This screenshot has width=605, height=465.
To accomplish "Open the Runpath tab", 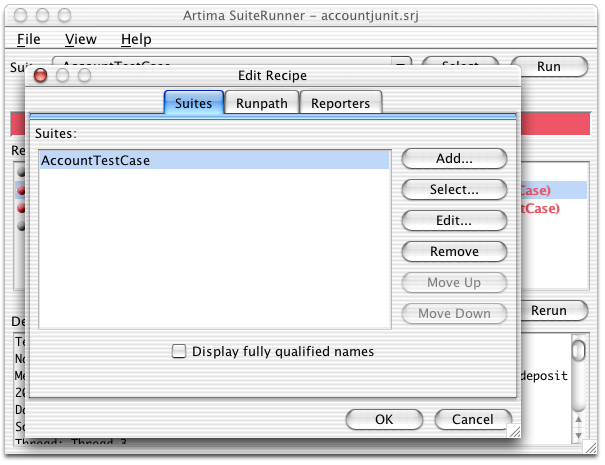I will [x=262, y=103].
